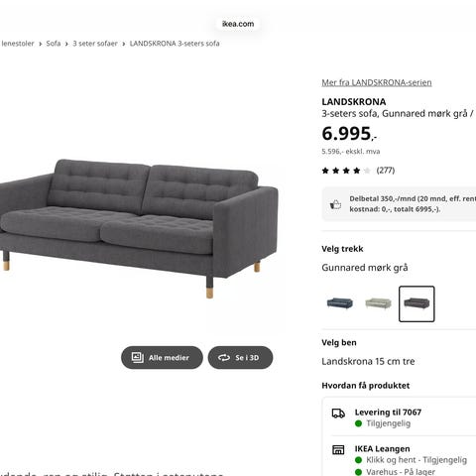Select the blue sofa cover swatch
476x476 pixels.
(340, 303)
